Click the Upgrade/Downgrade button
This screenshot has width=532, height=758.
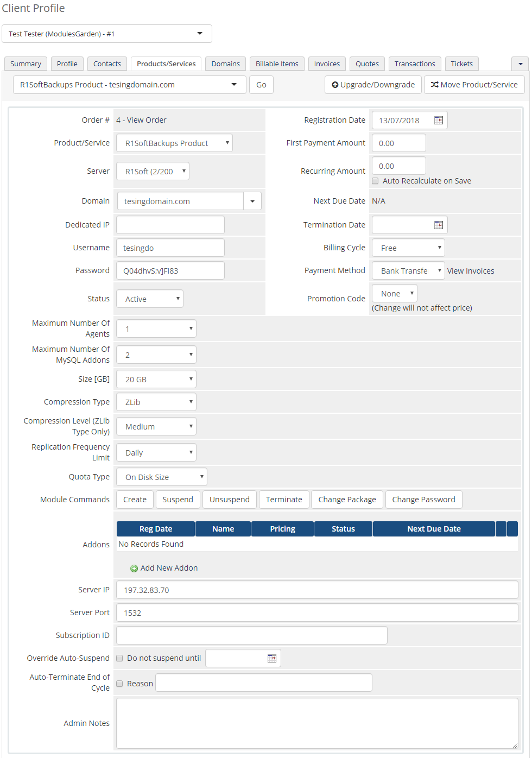pyautogui.click(x=373, y=85)
